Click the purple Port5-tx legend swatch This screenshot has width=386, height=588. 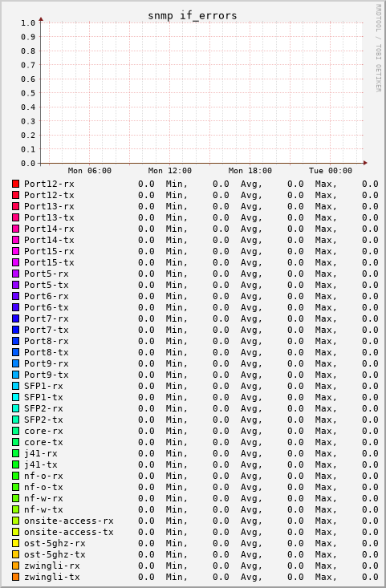(x=16, y=285)
